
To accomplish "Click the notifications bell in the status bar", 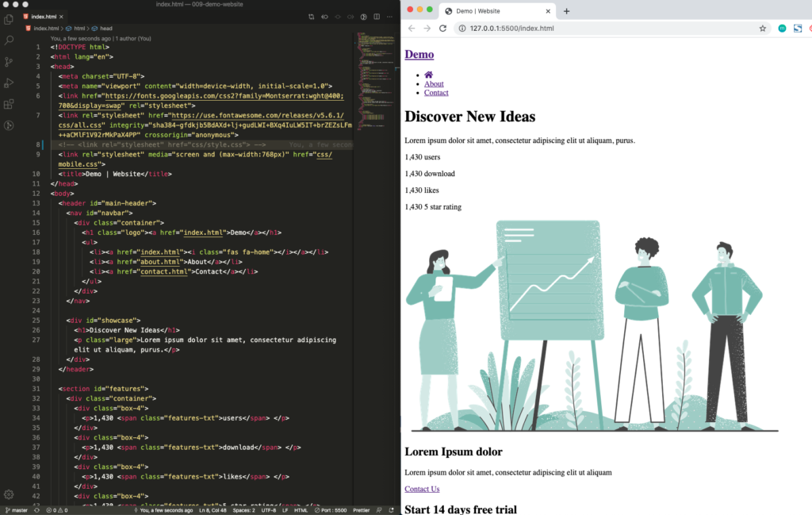I will (392, 510).
